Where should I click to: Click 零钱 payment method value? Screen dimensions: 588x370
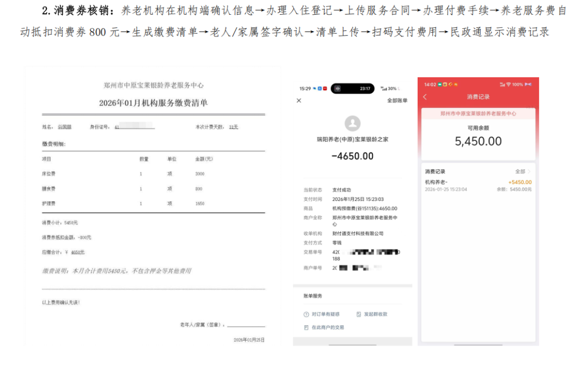(x=337, y=243)
